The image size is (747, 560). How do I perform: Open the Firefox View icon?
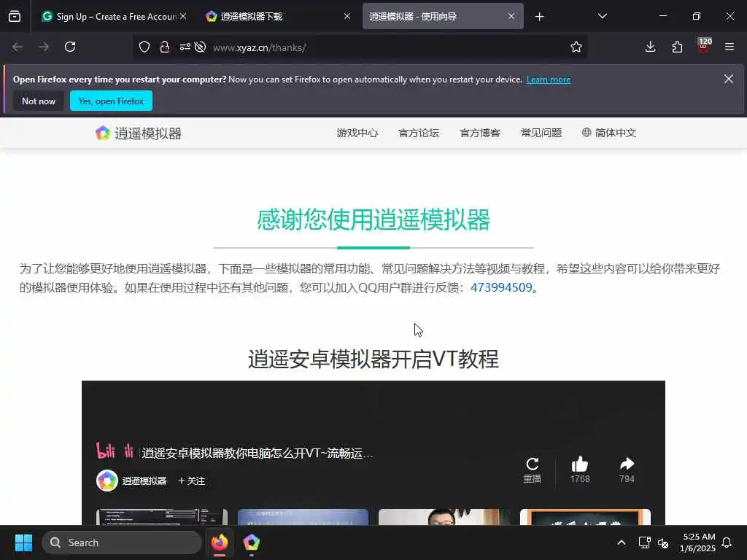[x=15, y=16]
